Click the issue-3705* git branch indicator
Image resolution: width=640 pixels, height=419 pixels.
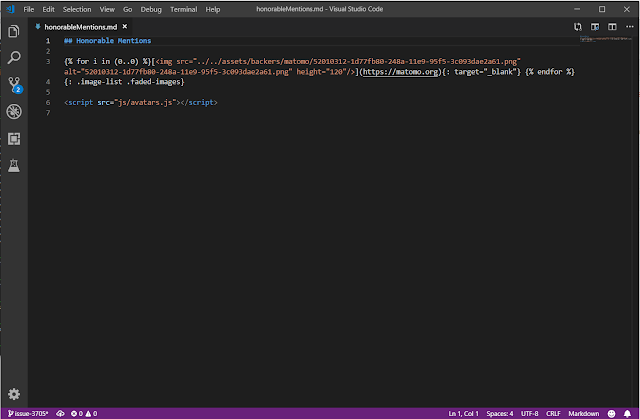pos(28,414)
